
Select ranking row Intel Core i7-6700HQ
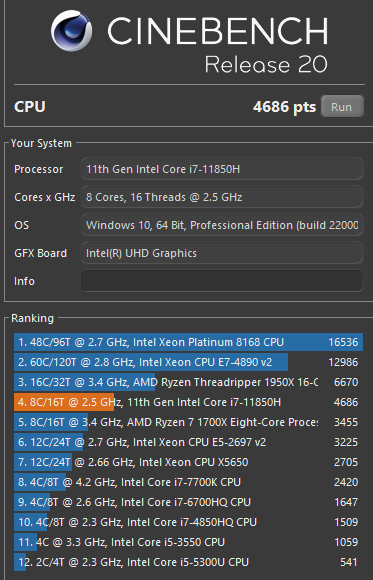188,502
